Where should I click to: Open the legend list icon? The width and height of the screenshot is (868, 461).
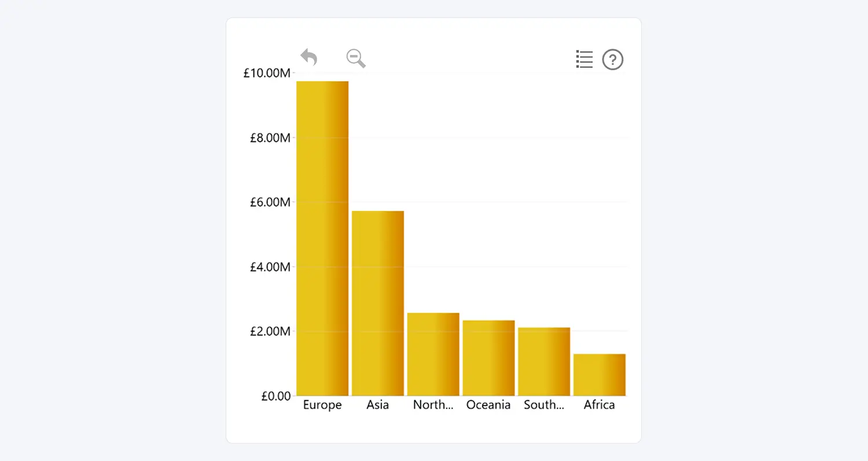tap(584, 59)
